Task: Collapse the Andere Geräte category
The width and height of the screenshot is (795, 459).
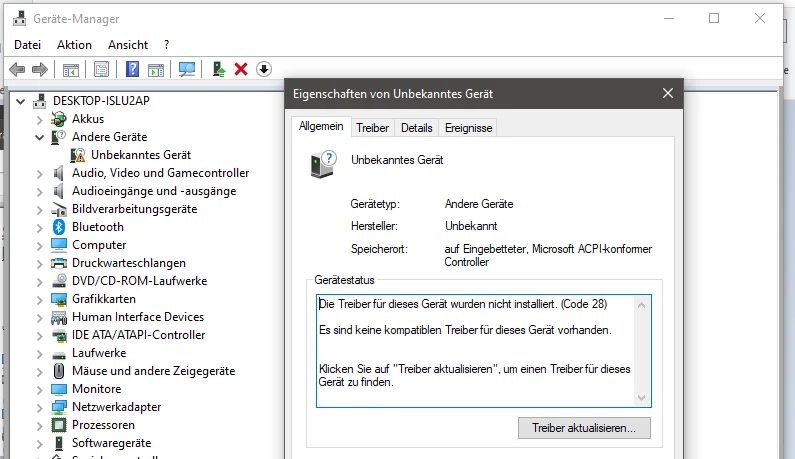Action: (x=40, y=137)
